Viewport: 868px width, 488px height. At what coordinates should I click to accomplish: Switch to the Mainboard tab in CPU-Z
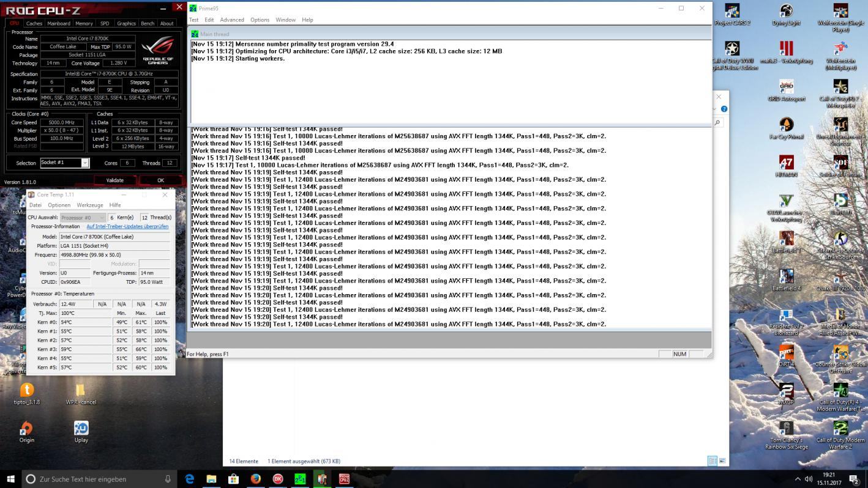[59, 23]
